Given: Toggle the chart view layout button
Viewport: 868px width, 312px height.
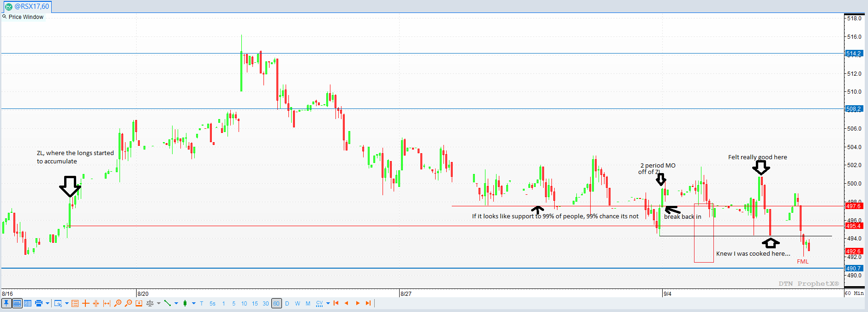Looking at the screenshot, I should [17, 303].
